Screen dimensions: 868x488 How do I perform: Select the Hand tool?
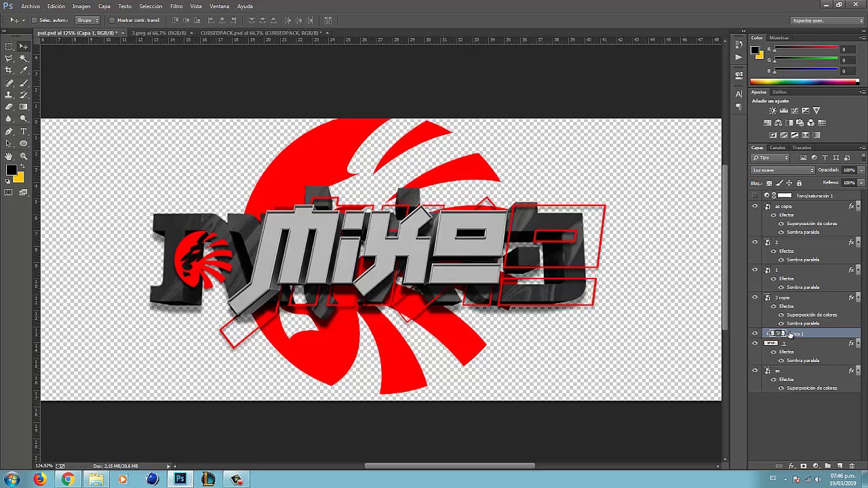(x=9, y=156)
